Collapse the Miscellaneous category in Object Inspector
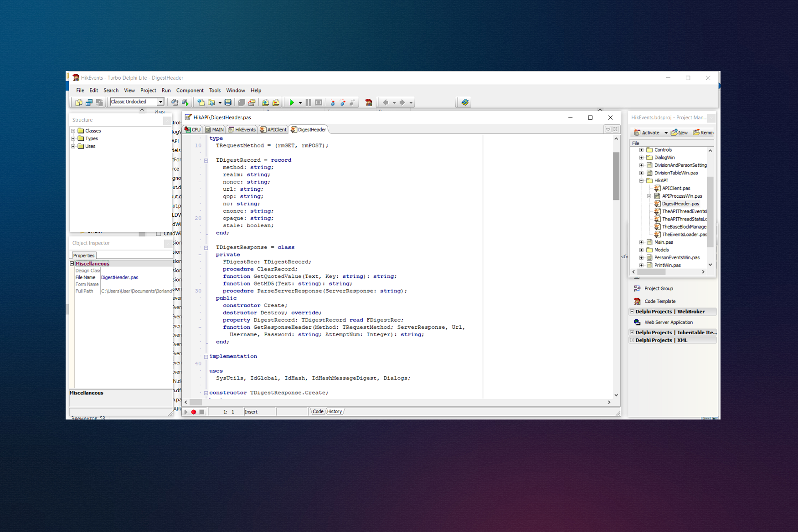Viewport: 798px width, 532px height. [x=72, y=263]
